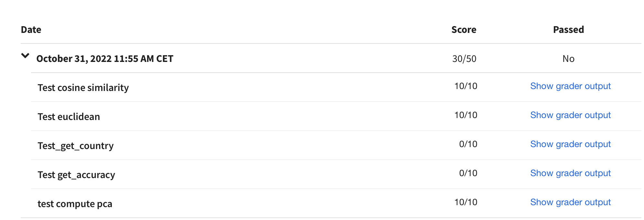This screenshot has height=220, width=644.
Task: Show grader output for Test euclidean
Action: (x=570, y=115)
